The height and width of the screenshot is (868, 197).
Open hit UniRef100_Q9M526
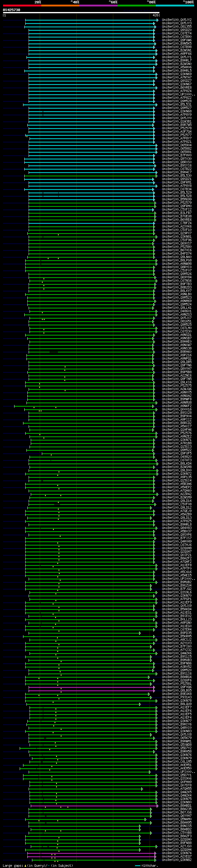click(176, 274)
